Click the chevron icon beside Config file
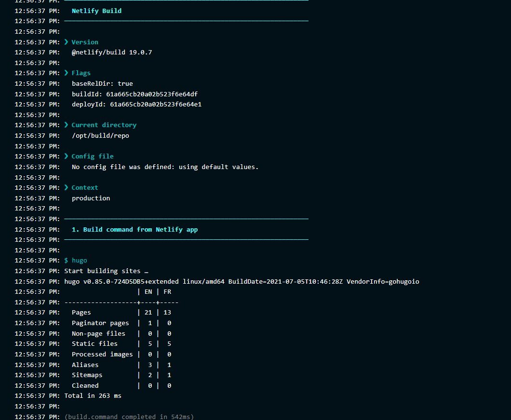This screenshot has height=420, width=511. (x=66, y=156)
